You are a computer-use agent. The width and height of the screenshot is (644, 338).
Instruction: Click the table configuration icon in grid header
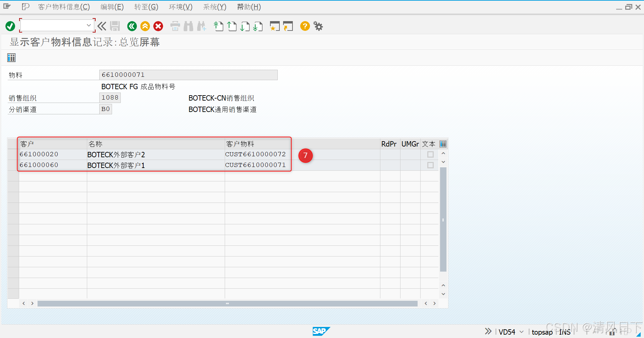click(443, 144)
